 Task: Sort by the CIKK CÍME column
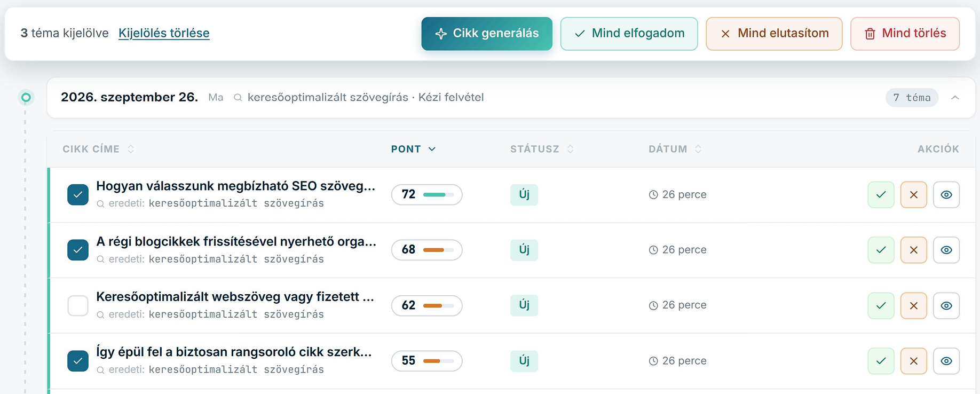(x=98, y=149)
